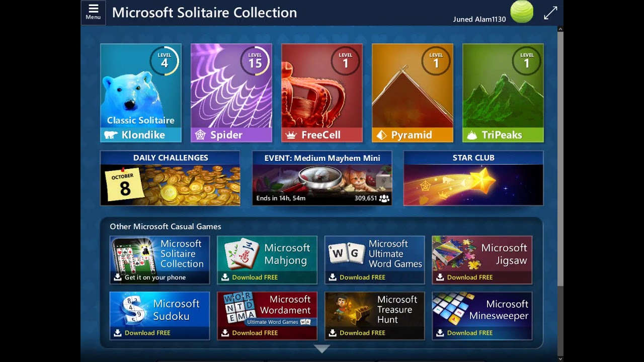Click the TriPeaks level 1 badge
Viewport: 644px width, 362px height.
(527, 61)
